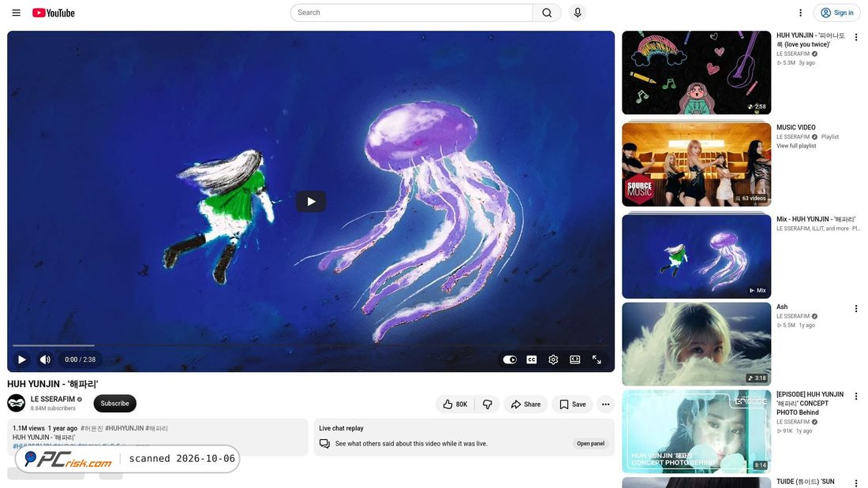Subscribe to LE SSERAFIM channel
Viewport: 868px width, 488px height.
(114, 404)
